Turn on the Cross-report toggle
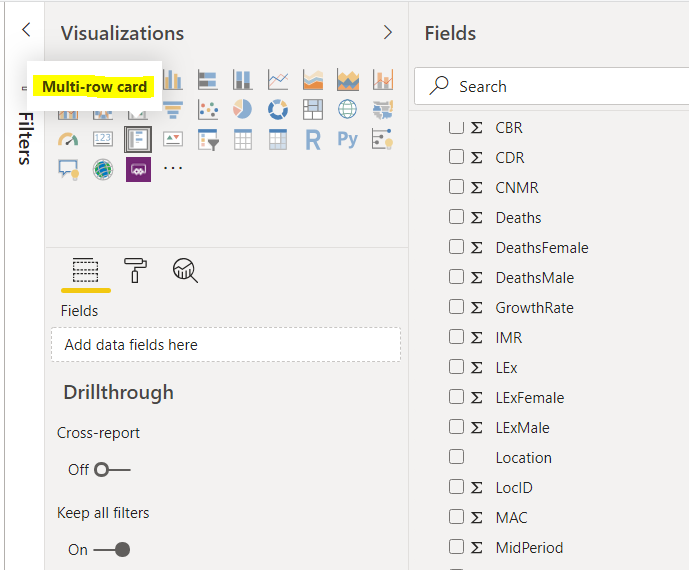This screenshot has height=570, width=689. [112, 469]
